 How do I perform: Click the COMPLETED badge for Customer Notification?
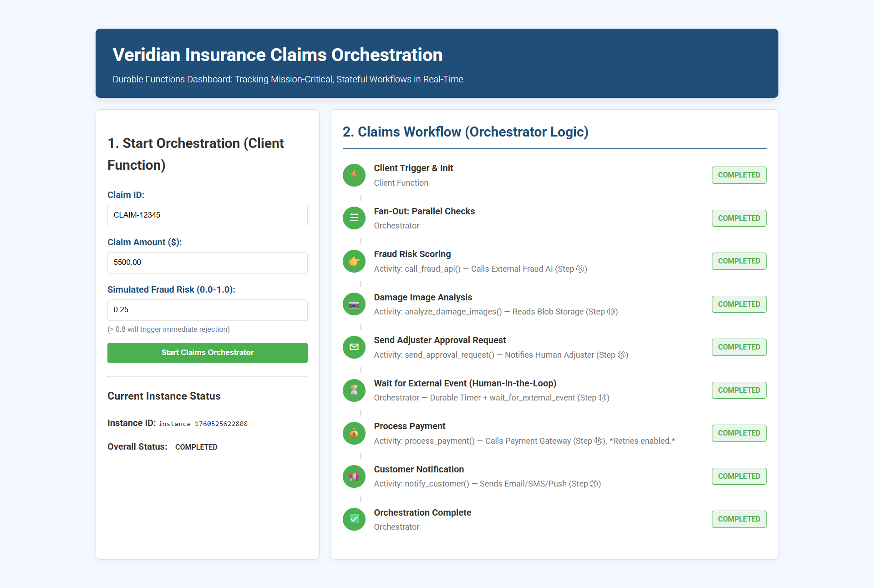[738, 476]
